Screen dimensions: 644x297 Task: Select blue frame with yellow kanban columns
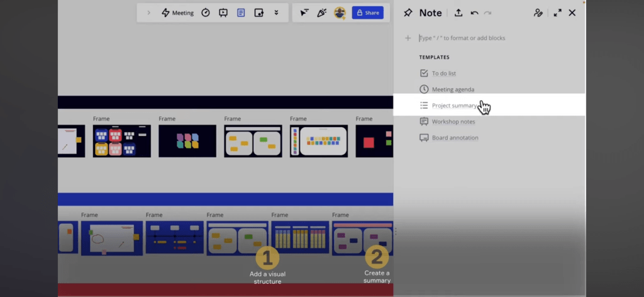click(300, 238)
